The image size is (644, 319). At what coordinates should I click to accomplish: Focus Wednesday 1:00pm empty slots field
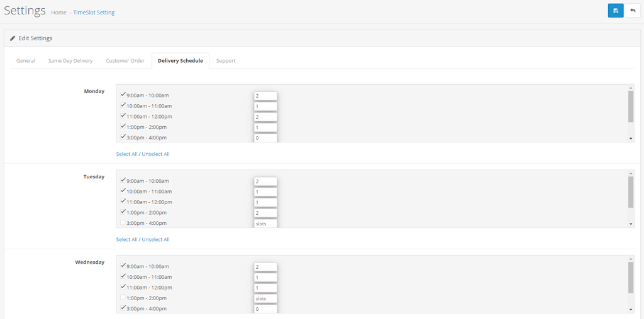point(265,299)
